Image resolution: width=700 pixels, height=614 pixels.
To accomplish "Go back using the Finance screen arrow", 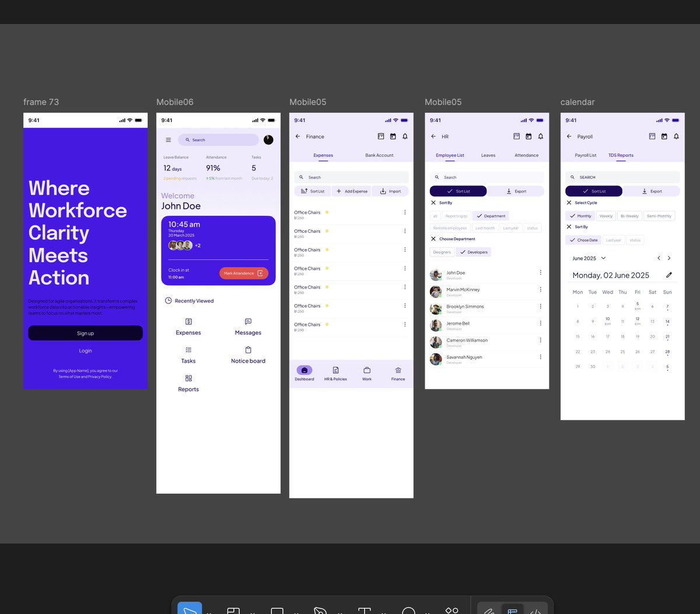I will tap(297, 136).
